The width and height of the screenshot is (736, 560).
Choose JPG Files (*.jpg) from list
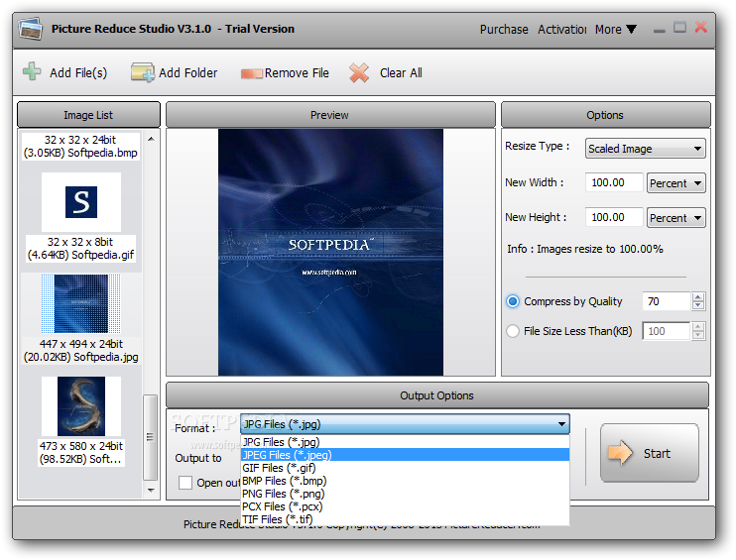(x=405, y=442)
